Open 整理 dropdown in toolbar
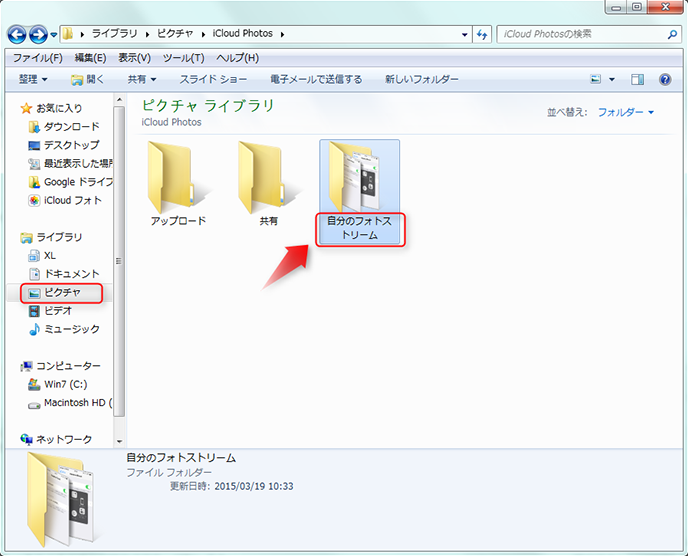This screenshot has width=688, height=556. tap(33, 79)
